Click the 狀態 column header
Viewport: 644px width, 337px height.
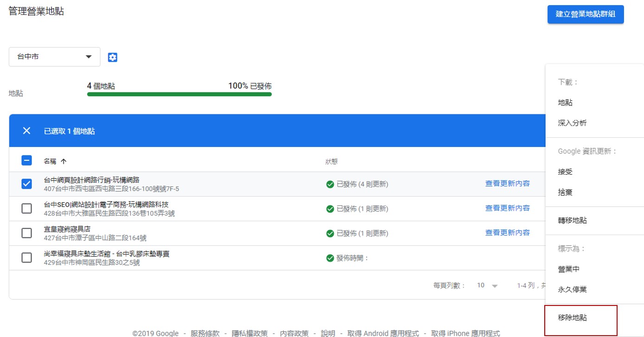coord(331,161)
